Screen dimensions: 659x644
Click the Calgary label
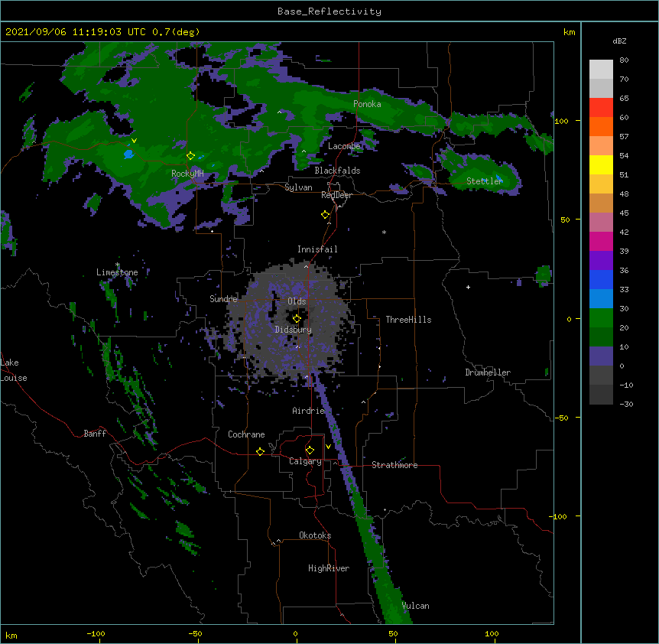coord(305,461)
